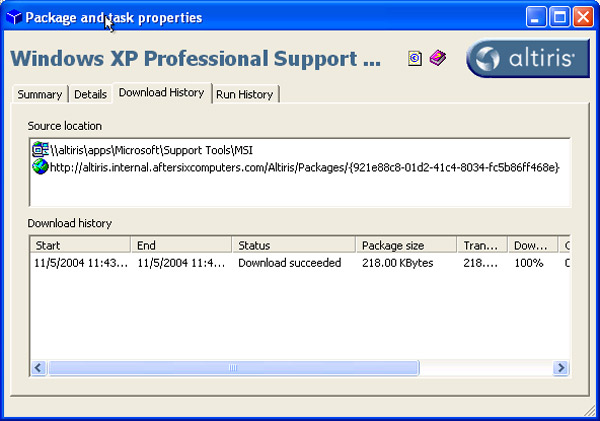Click the 11/5/2004 11:4... end time cell
Image resolution: width=600 pixels, height=421 pixels.
coord(181,263)
